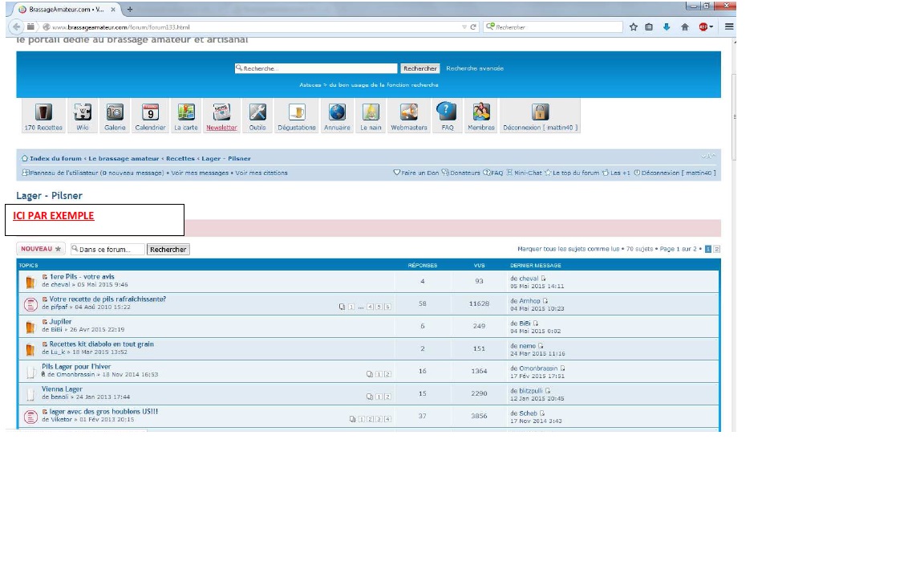Screen dimensions: 924x578
Task: Open author cheval profile link
Action: point(60,284)
